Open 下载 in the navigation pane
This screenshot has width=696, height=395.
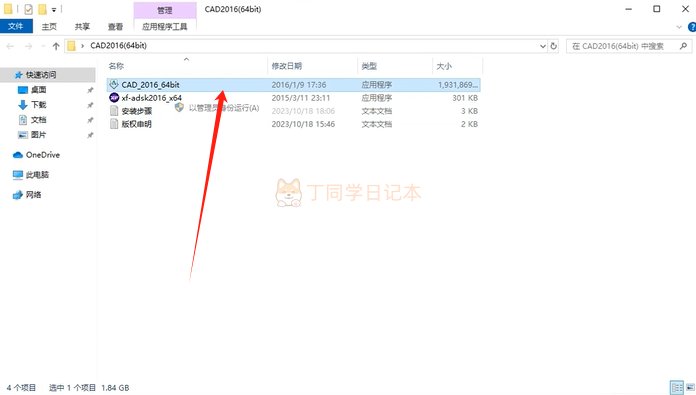pos(39,105)
